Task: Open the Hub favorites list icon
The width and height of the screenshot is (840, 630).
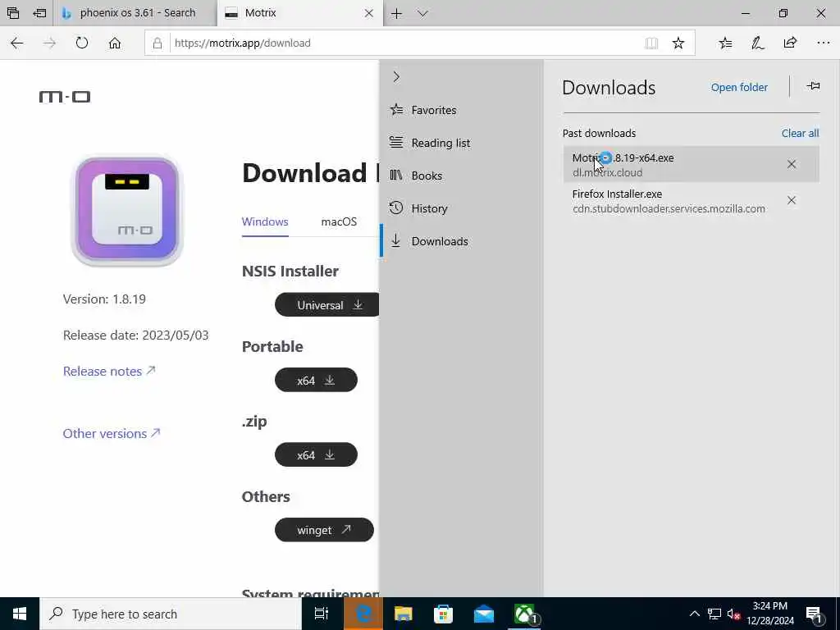Action: pos(725,43)
